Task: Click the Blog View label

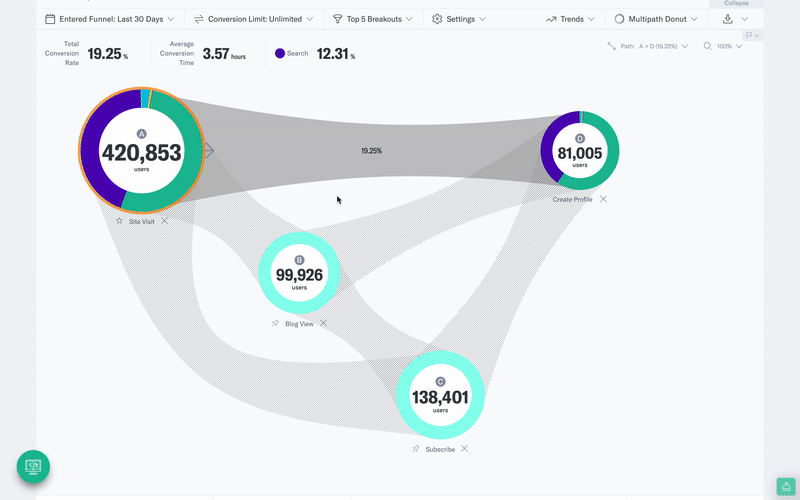Action: [299, 323]
